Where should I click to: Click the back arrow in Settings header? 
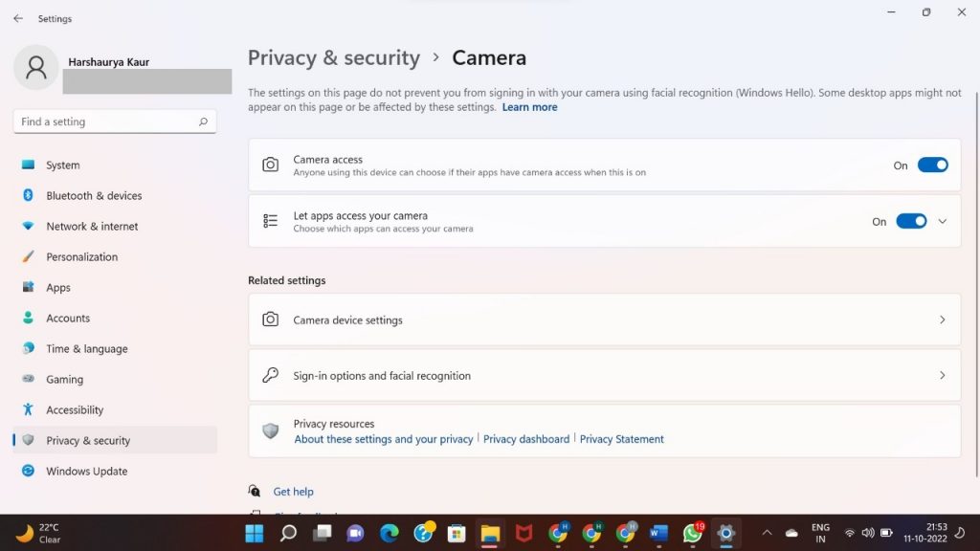click(x=18, y=18)
